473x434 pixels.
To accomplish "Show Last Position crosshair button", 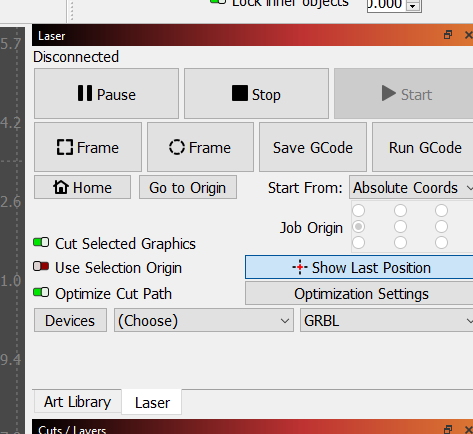I will [359, 267].
